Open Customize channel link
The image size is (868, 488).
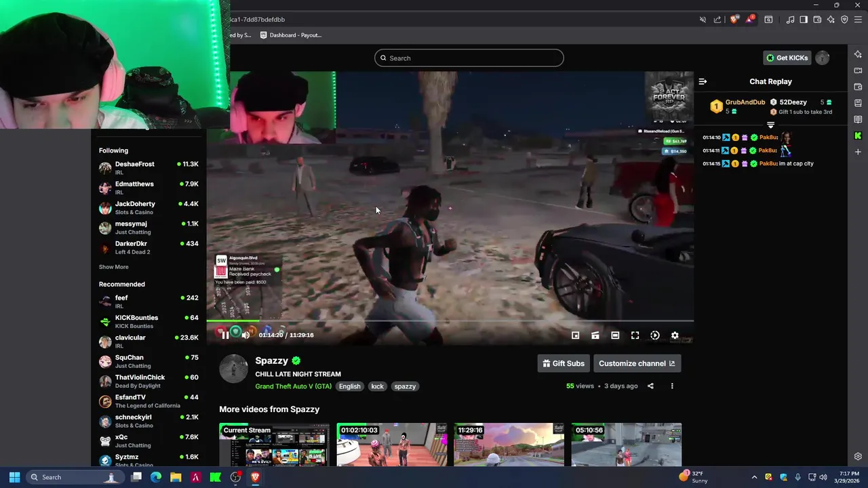click(x=637, y=363)
